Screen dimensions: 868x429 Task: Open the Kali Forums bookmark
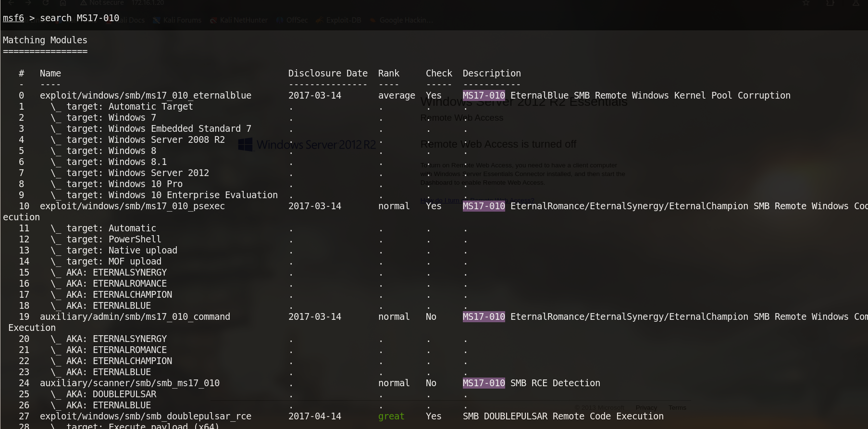tap(177, 20)
